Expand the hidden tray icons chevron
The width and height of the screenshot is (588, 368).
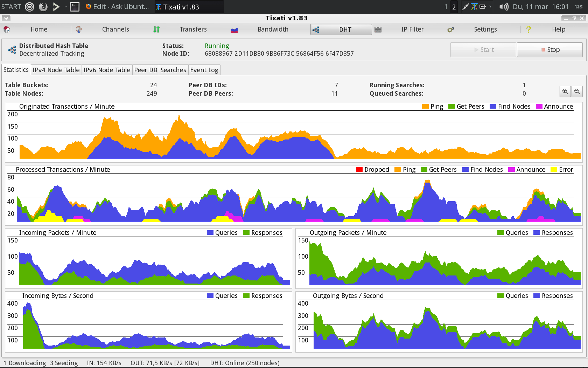pyautogui.click(x=490, y=7)
